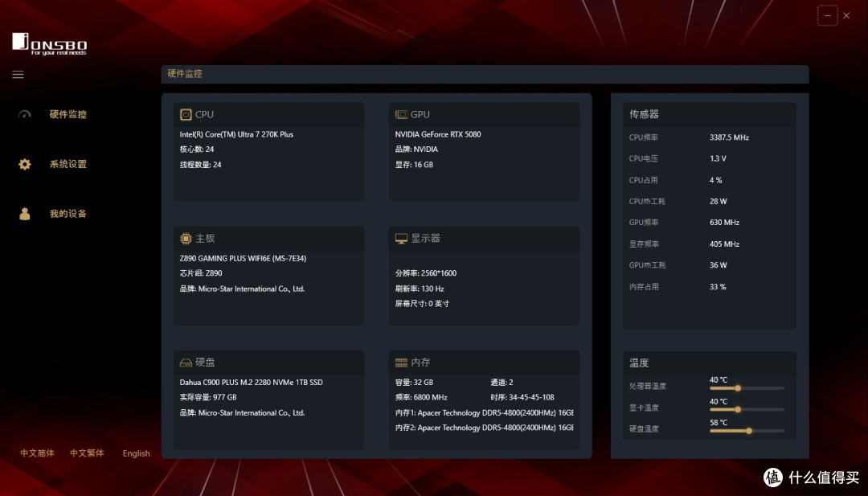The width and height of the screenshot is (868, 496).
Task: Switch language to 中文简体
Action: [38, 453]
